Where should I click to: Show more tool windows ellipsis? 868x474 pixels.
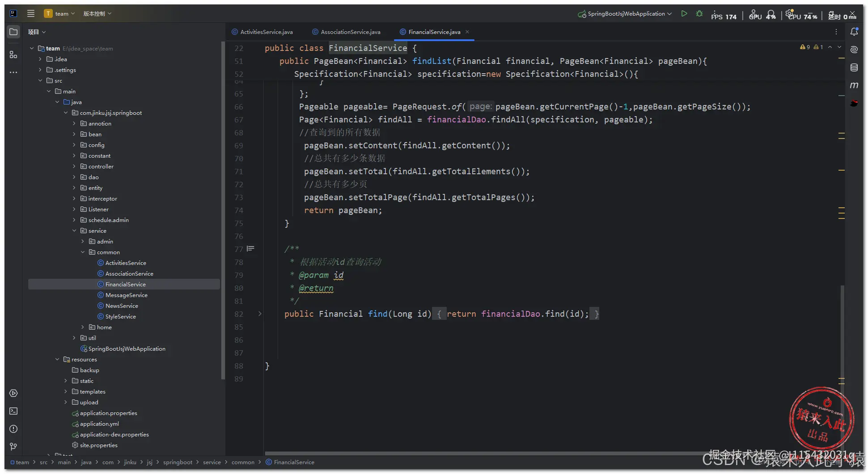(13, 72)
